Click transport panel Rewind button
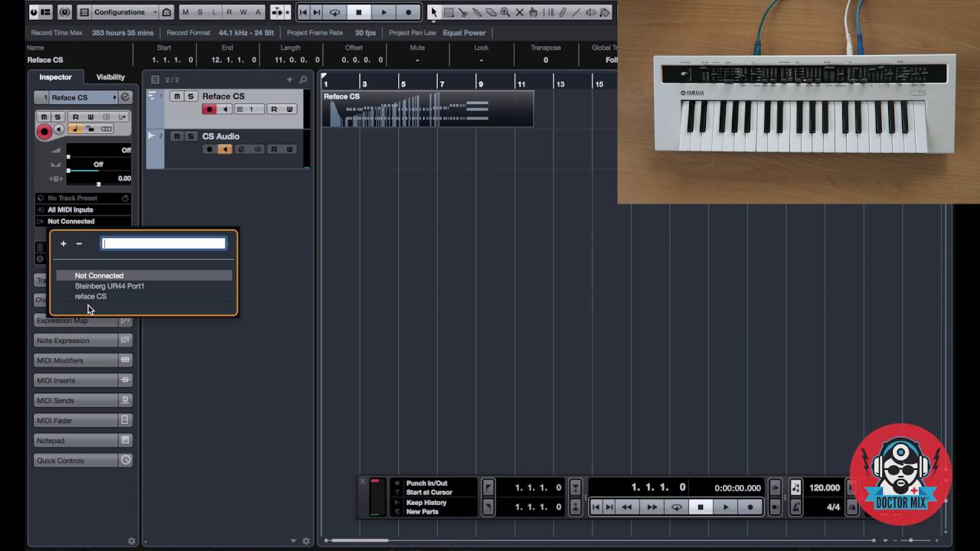This screenshot has height=551, width=980. point(626,507)
